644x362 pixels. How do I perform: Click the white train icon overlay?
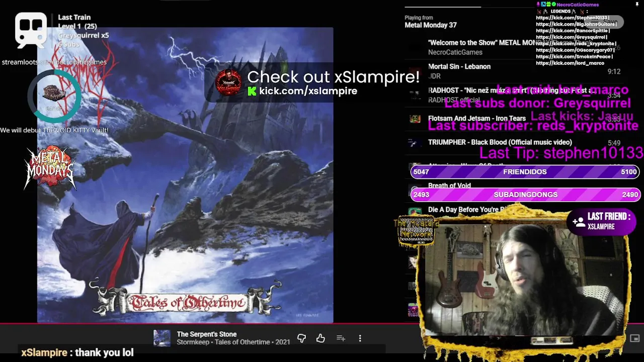coord(31,29)
